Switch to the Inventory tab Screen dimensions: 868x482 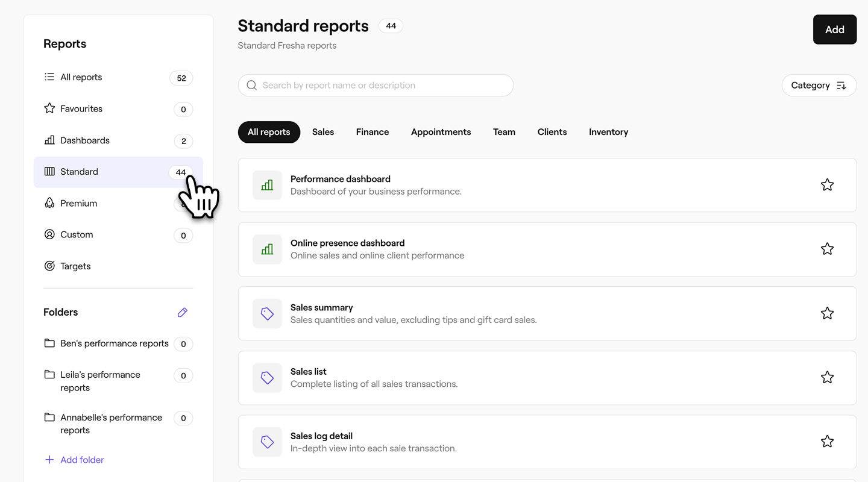click(x=609, y=132)
